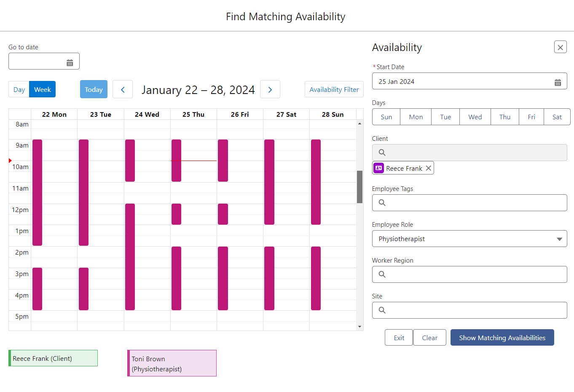Switch calendar to Day view
The width and height of the screenshot is (574, 392).
(x=19, y=89)
